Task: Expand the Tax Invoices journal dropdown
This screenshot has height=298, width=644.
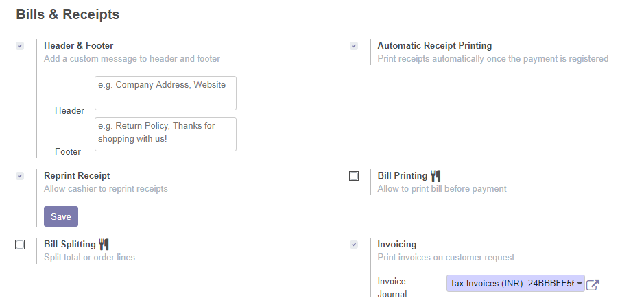Action: (x=516, y=283)
